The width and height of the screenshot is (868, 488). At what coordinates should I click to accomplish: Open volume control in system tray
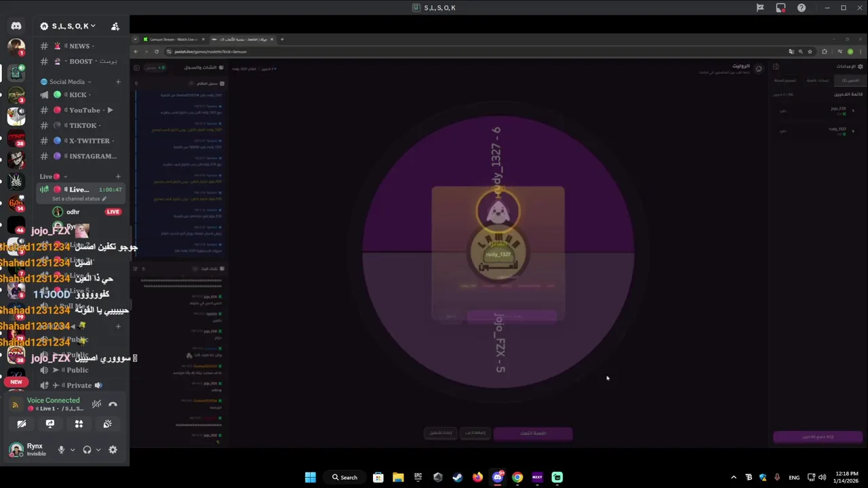(x=822, y=477)
